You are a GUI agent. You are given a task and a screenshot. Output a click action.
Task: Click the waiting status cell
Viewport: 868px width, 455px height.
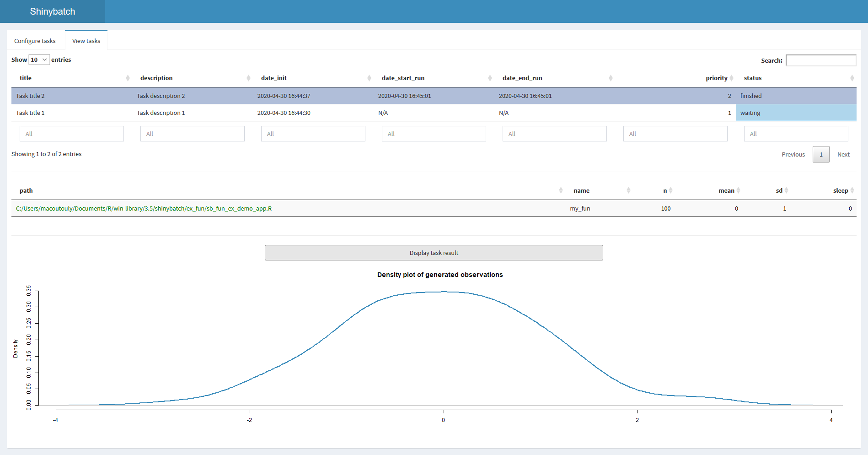(x=796, y=113)
